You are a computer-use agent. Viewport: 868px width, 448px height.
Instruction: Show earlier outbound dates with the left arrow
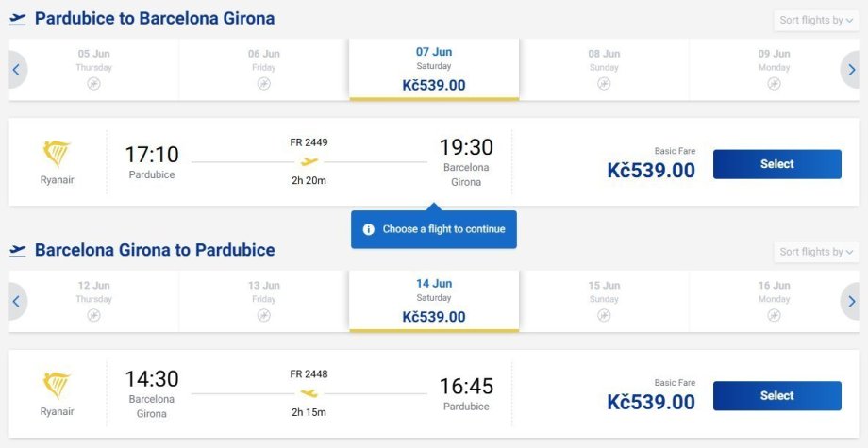(x=16, y=70)
